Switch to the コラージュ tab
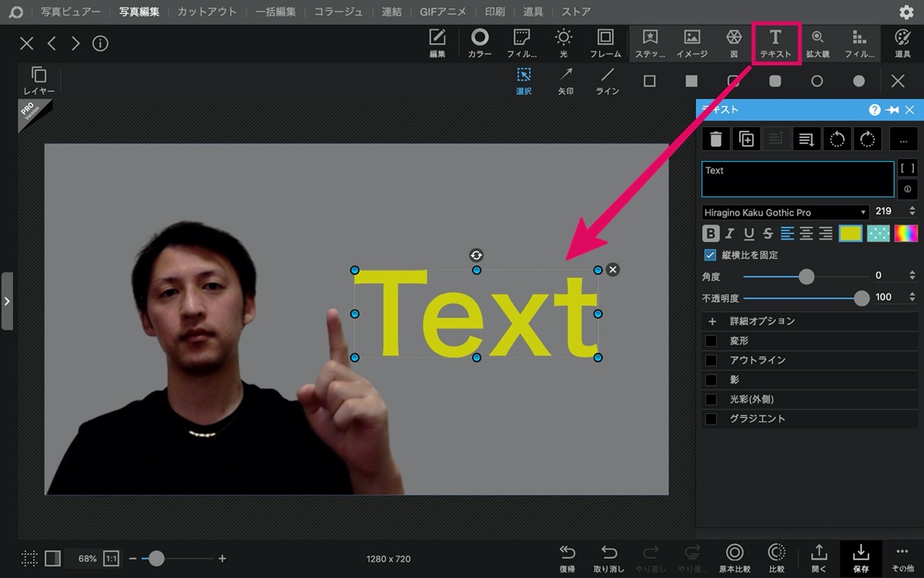The image size is (924, 578). (339, 12)
